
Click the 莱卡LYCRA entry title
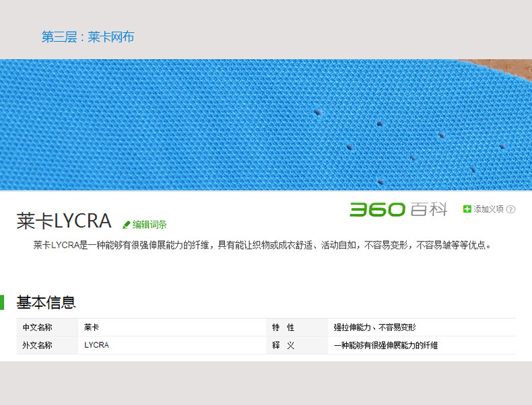click(x=64, y=221)
